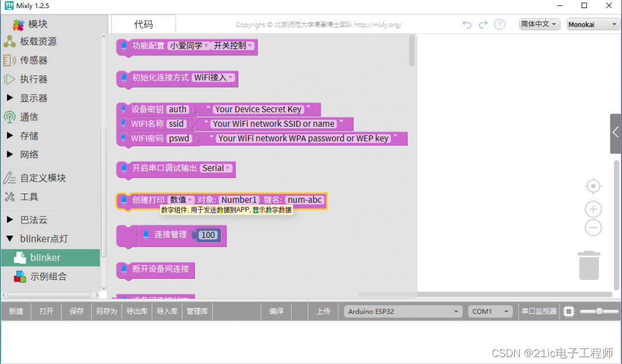Screen dimensions: 622x364
Task: Click the WiFi password text field
Action: [x=303, y=138]
